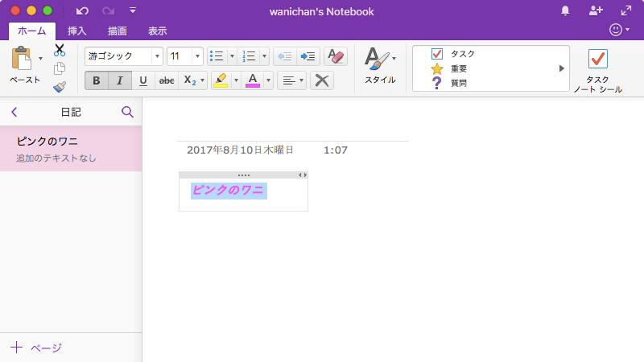Click the 日記 section title
Viewport: 644px width, 362px height.
click(x=71, y=112)
